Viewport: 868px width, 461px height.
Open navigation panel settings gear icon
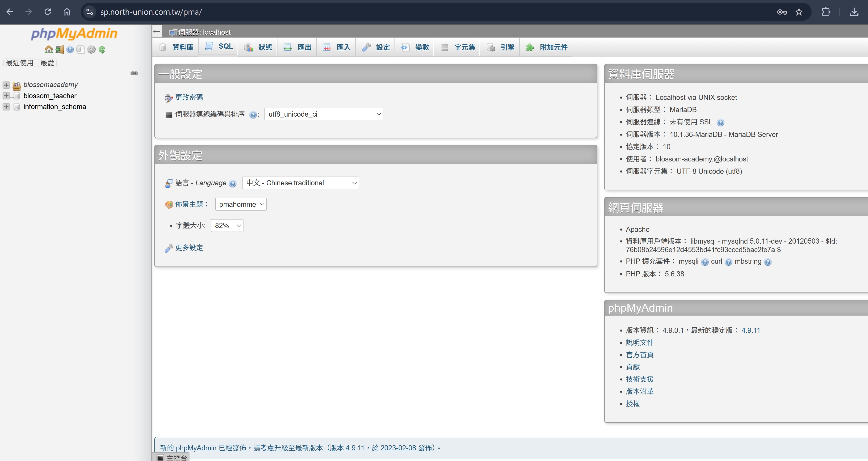pyautogui.click(x=91, y=50)
